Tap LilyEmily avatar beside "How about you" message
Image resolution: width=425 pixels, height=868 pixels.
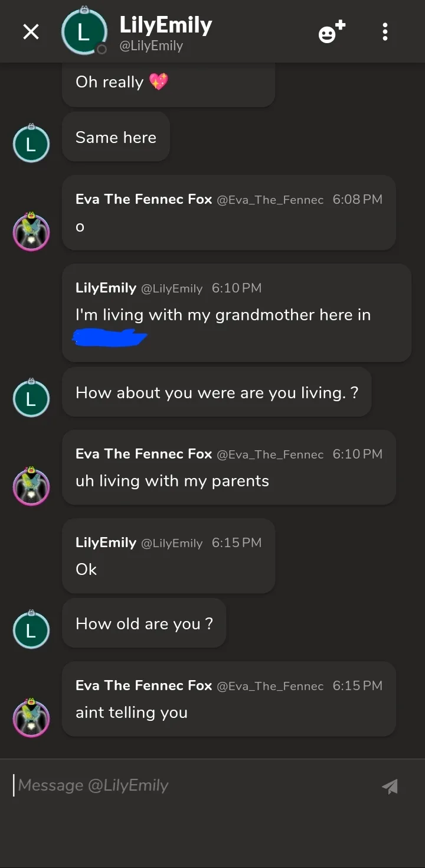click(31, 398)
